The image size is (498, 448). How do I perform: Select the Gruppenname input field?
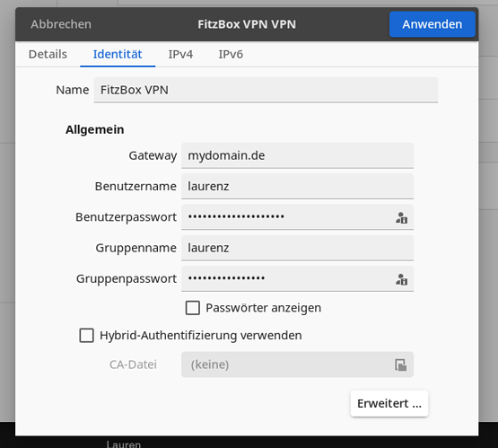click(x=297, y=248)
